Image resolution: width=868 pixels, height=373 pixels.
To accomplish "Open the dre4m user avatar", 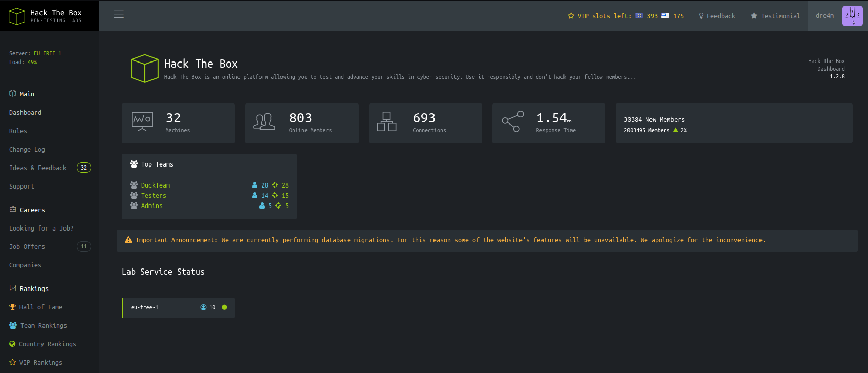I will (852, 16).
